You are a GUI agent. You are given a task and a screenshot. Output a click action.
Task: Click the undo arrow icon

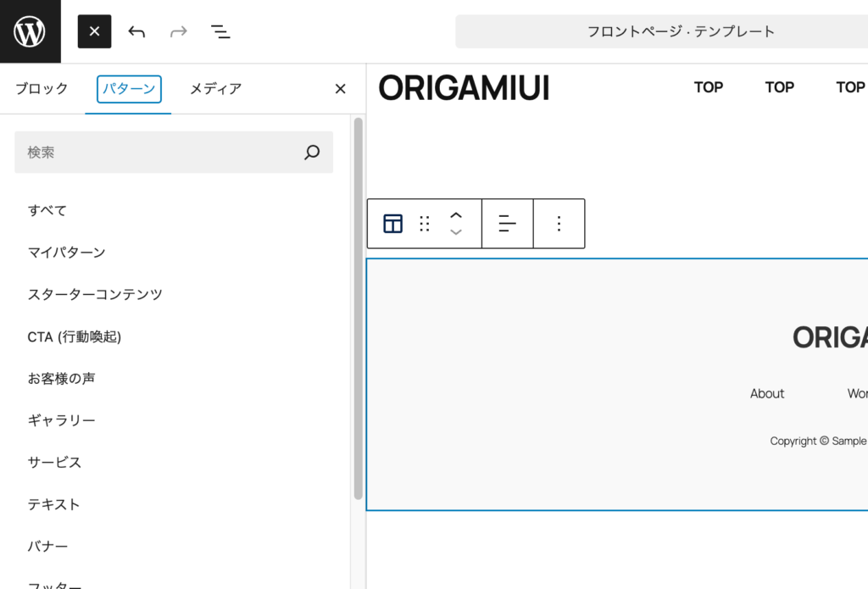[136, 31]
